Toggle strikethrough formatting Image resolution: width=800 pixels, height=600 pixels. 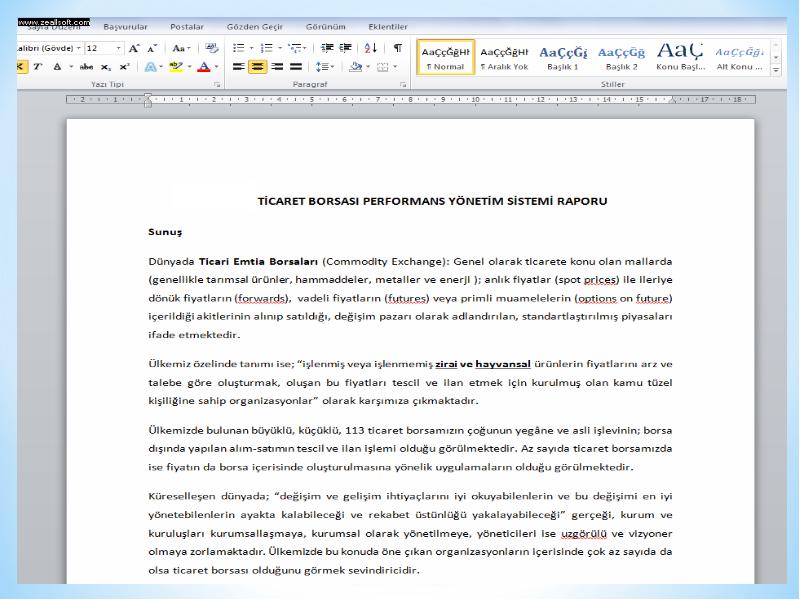(87, 67)
